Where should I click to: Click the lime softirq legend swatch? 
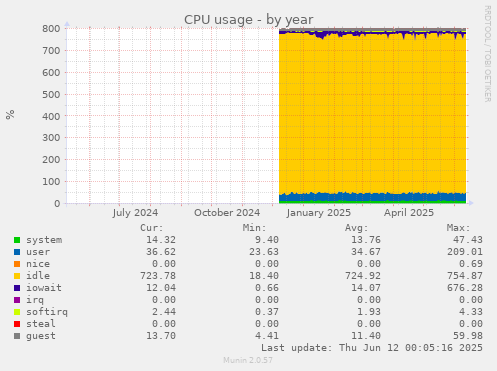click(17, 312)
